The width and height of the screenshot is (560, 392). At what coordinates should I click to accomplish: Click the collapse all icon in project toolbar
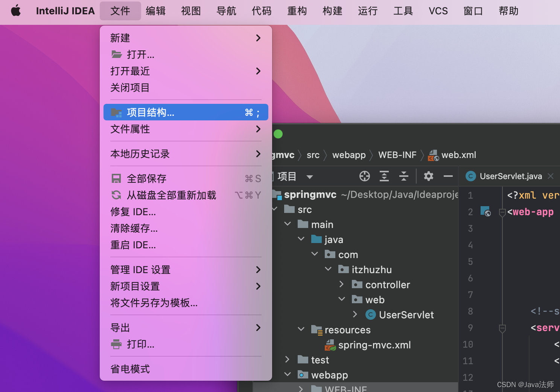(x=404, y=176)
